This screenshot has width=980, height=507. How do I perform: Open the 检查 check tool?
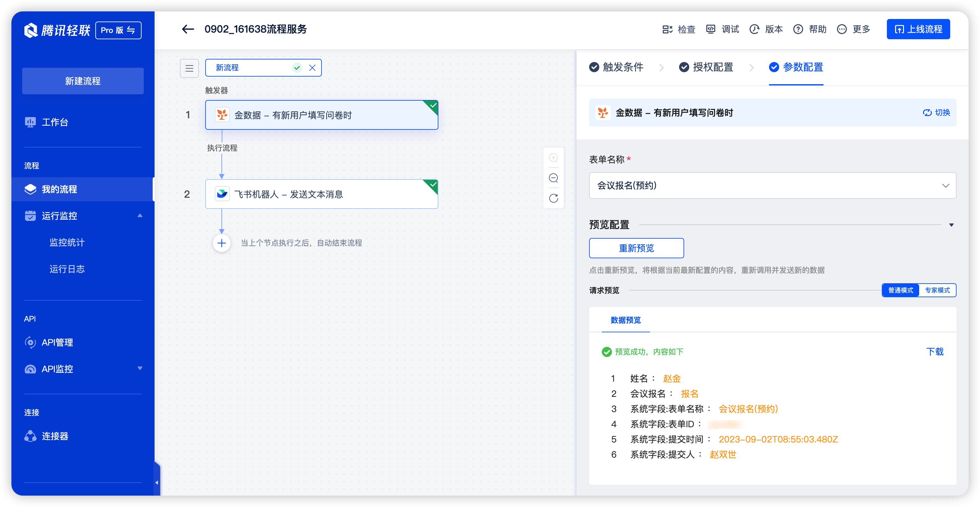pyautogui.click(x=679, y=29)
